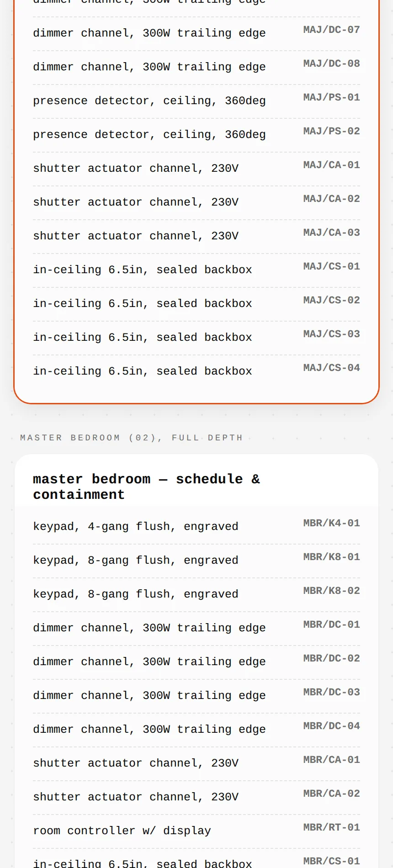Image resolution: width=393 pixels, height=868 pixels.
Task: Click the MAJ/DC-08 reference code
Action: [331, 64]
